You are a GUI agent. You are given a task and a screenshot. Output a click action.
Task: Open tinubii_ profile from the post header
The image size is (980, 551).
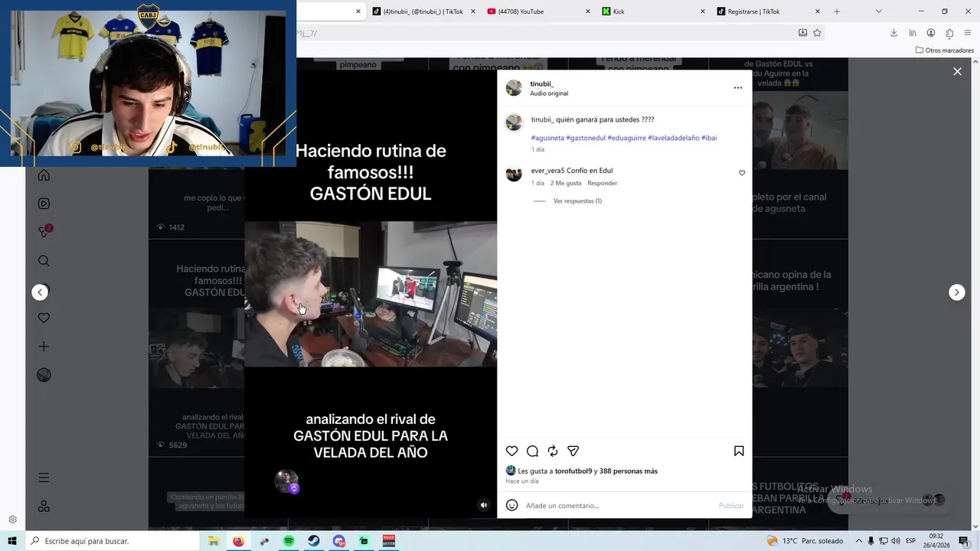(x=542, y=83)
